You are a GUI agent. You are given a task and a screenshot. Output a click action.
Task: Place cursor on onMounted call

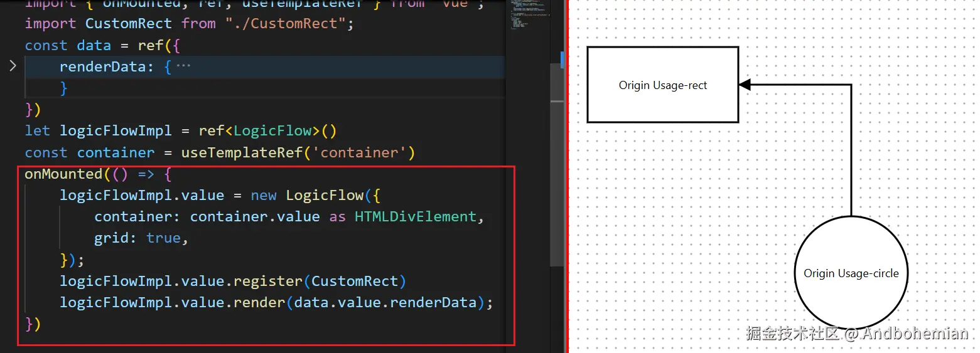point(63,174)
